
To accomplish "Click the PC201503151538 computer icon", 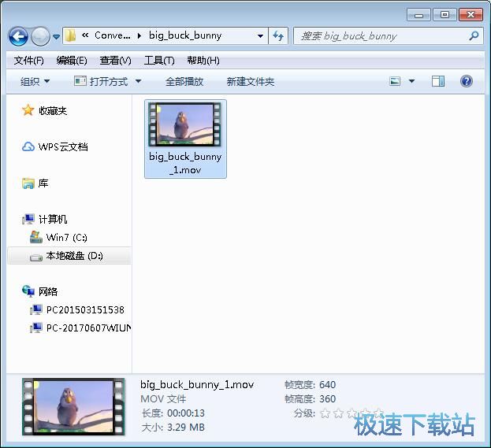I will 36,309.
